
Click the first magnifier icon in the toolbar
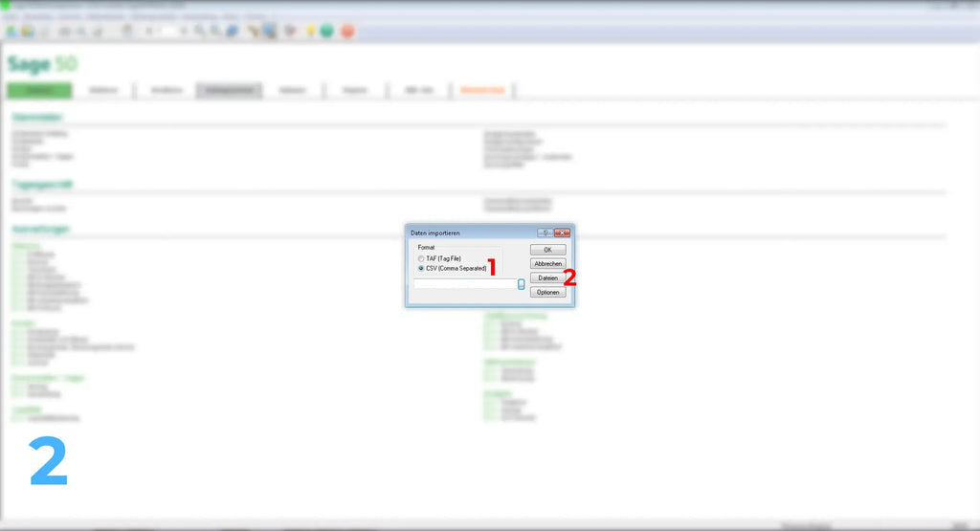point(199,32)
